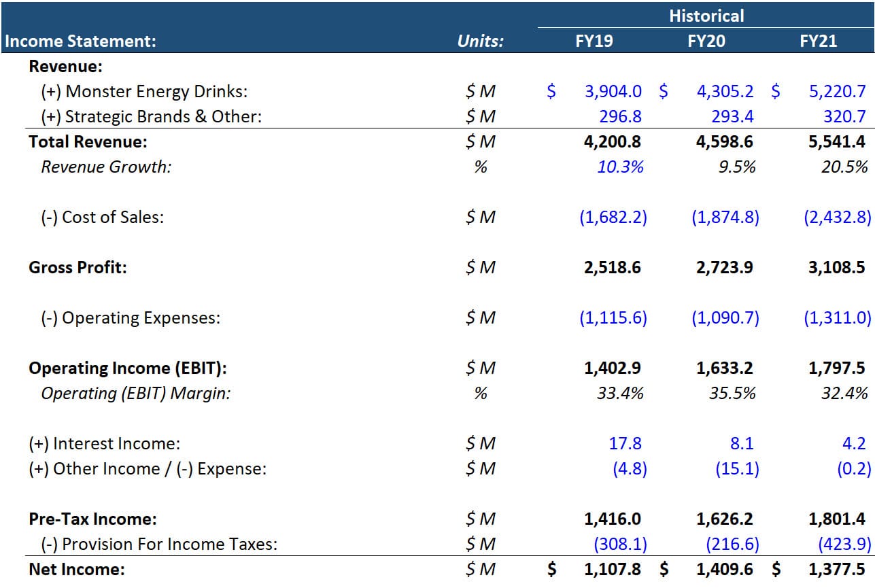
Task: Click the Historical section header
Action: [707, 15]
